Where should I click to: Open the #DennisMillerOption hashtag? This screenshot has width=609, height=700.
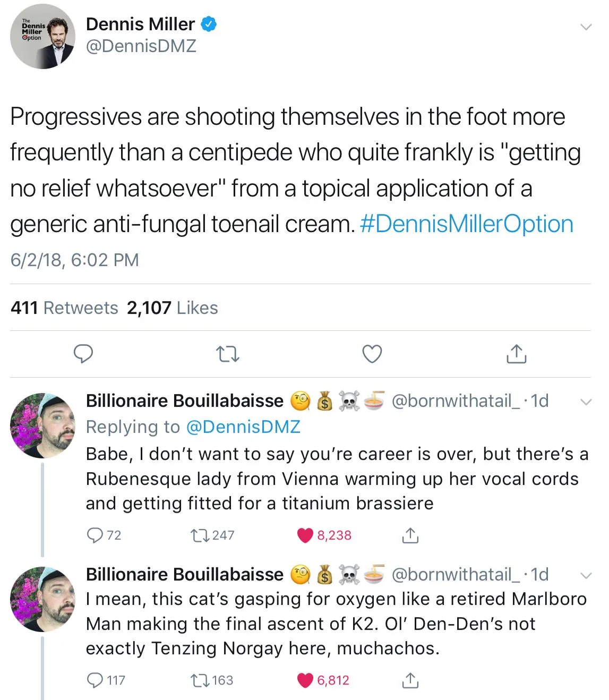(x=467, y=224)
